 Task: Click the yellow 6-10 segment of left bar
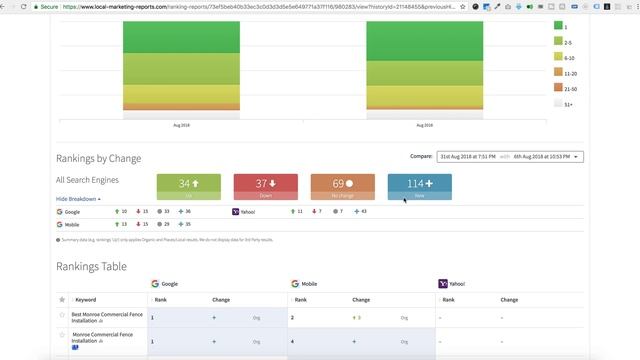[x=181, y=94]
